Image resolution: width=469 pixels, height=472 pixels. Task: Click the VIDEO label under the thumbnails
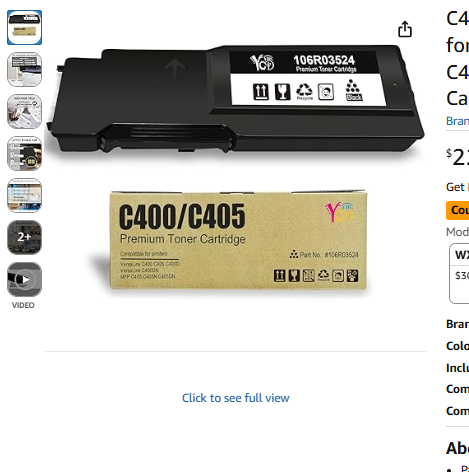(23, 305)
